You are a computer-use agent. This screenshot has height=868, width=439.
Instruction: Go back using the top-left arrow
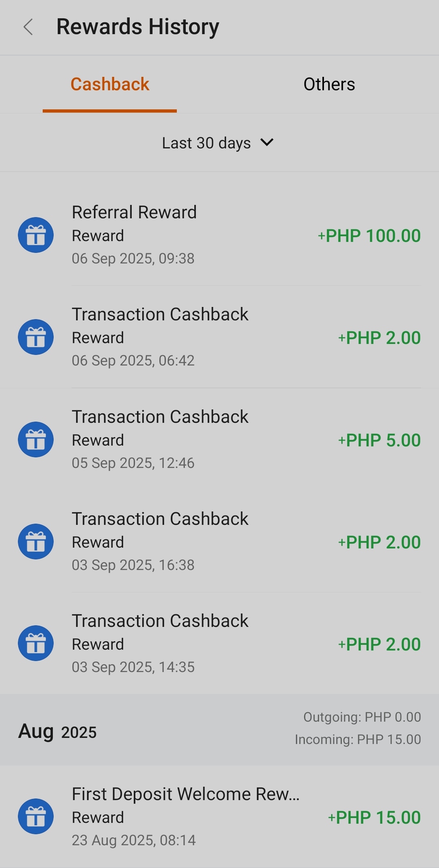pos(28,27)
